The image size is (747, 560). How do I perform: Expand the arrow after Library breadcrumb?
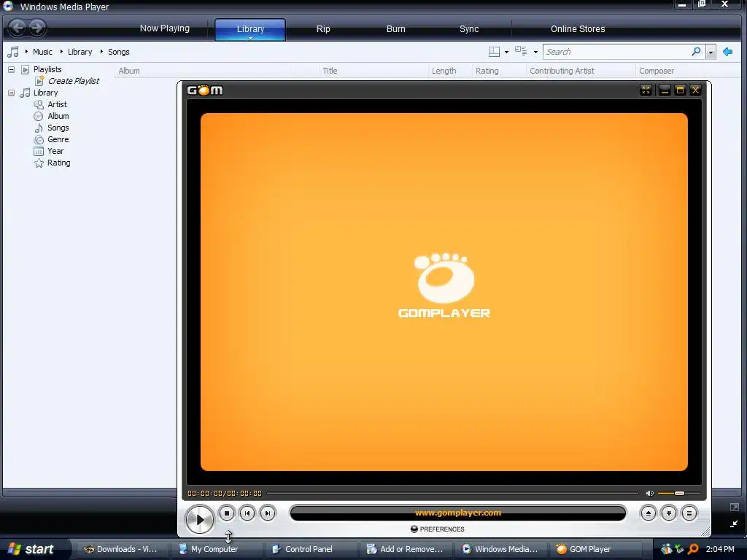[x=101, y=52]
